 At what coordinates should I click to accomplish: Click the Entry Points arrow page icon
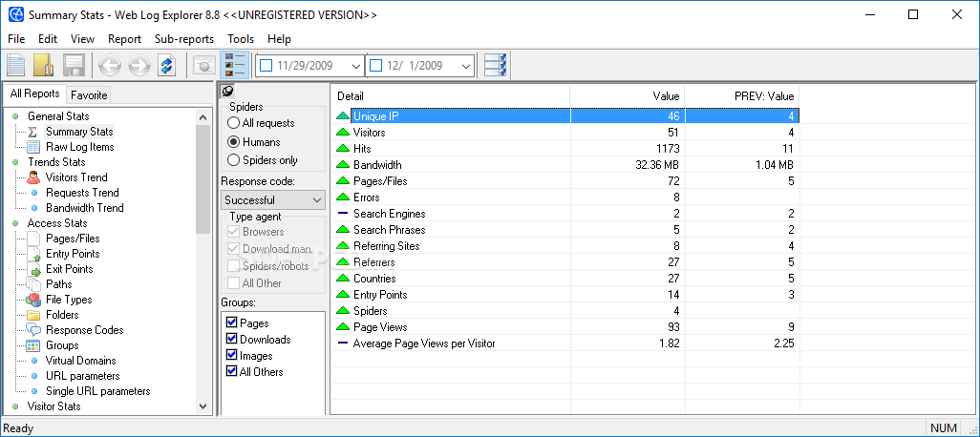pyautogui.click(x=34, y=254)
